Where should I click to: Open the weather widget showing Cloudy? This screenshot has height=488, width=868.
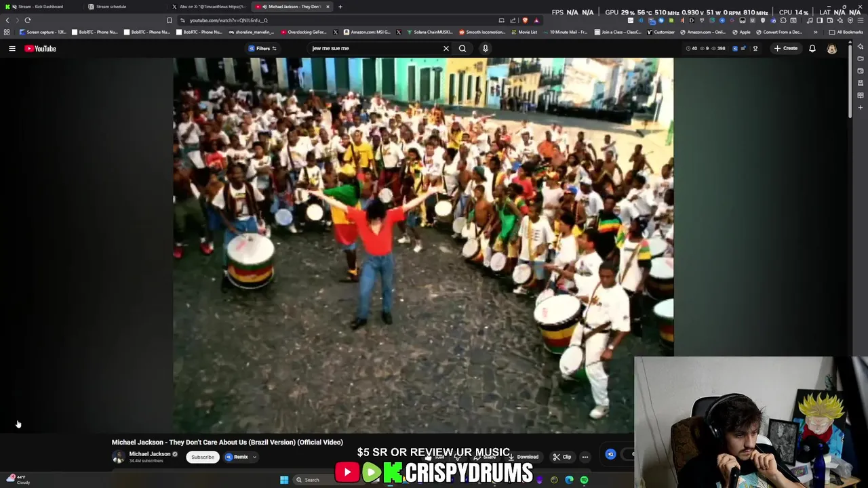pyautogui.click(x=18, y=480)
